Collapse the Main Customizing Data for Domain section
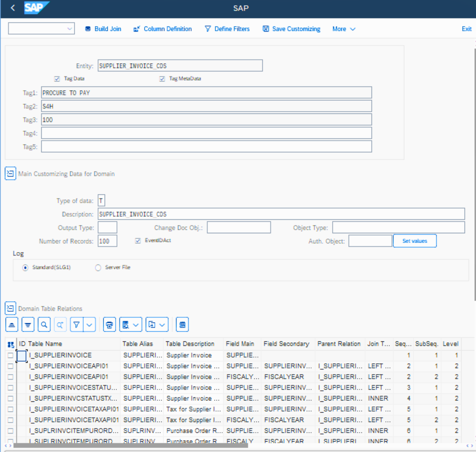Screen dimensions: 476x452 point(10,173)
